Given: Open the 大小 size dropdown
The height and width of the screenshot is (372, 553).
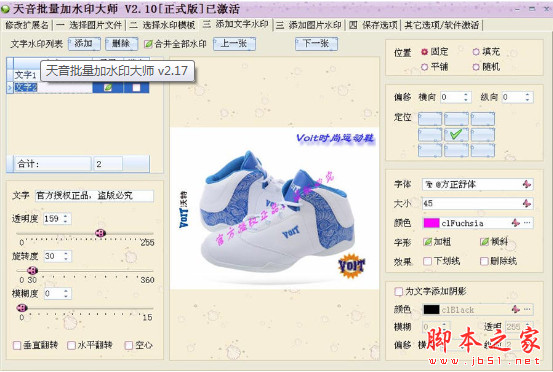Looking at the screenshot, I should (x=477, y=203).
